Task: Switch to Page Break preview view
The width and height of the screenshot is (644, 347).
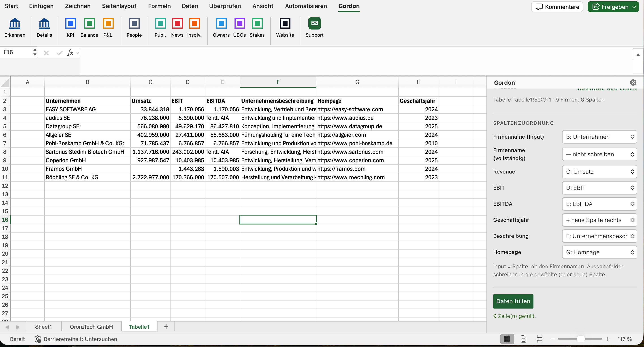Action: [x=540, y=339]
